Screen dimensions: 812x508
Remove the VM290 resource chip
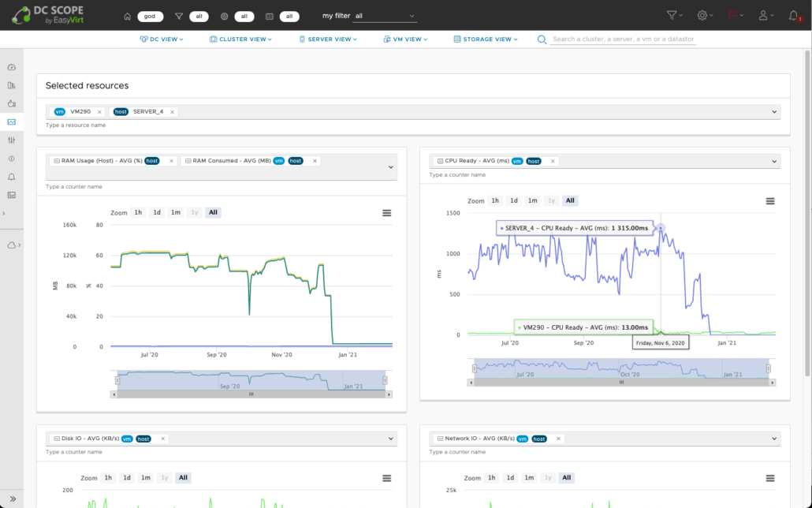pyautogui.click(x=99, y=112)
